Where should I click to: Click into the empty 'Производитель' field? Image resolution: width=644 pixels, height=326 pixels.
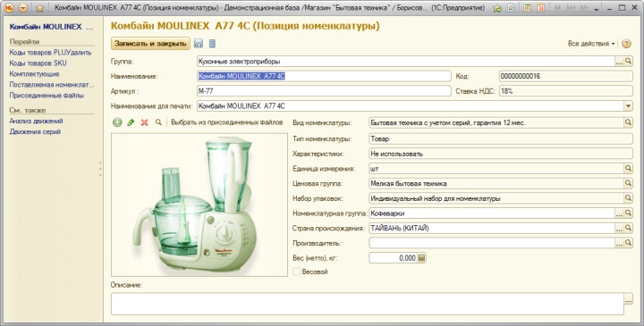click(492, 243)
